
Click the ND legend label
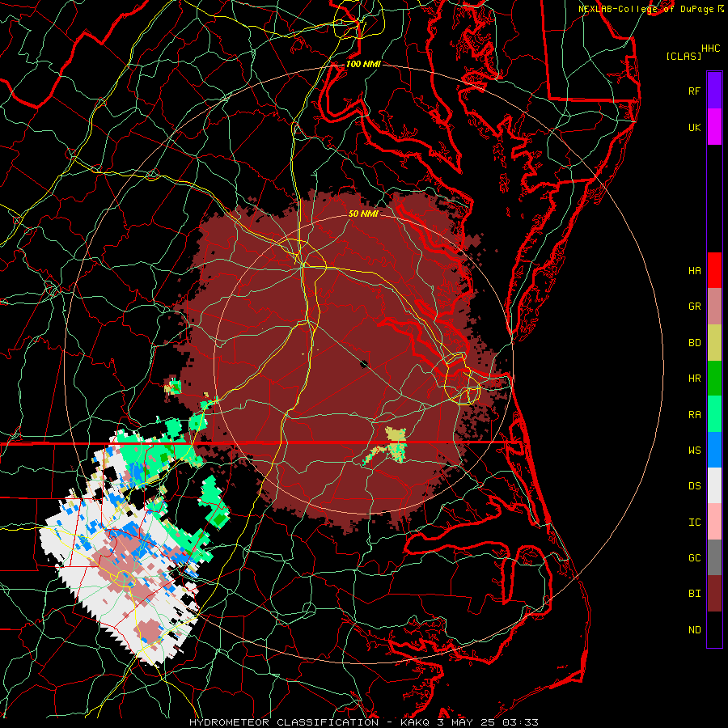(x=694, y=630)
